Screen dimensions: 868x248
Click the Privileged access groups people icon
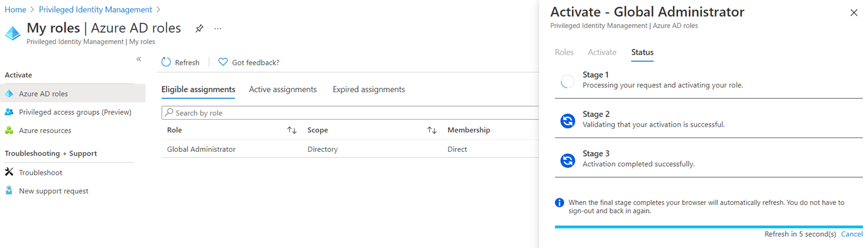9,112
